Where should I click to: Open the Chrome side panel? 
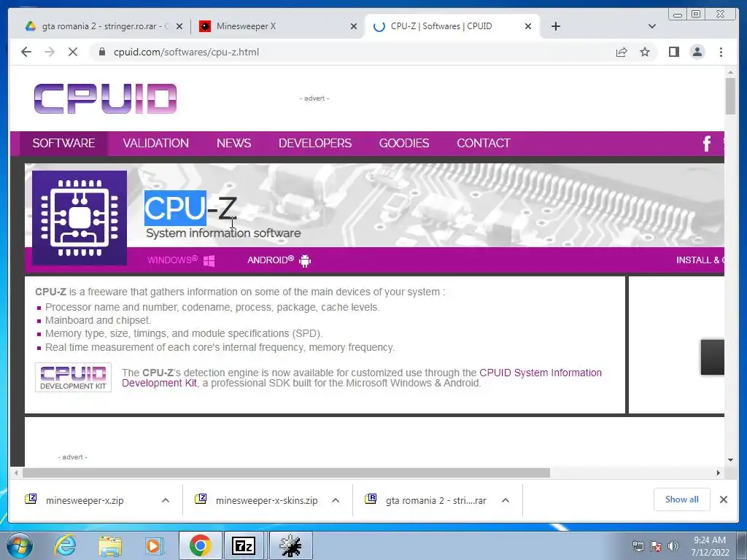pyautogui.click(x=673, y=52)
